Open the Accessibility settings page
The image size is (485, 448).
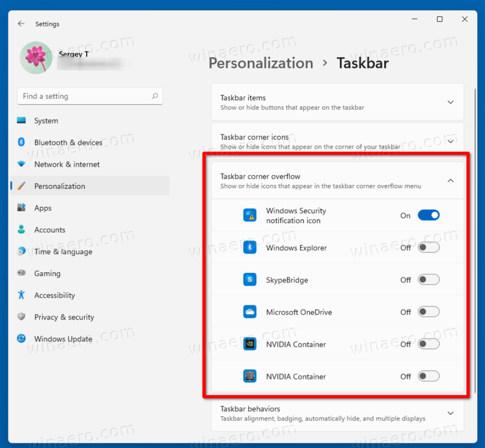(x=90, y=295)
